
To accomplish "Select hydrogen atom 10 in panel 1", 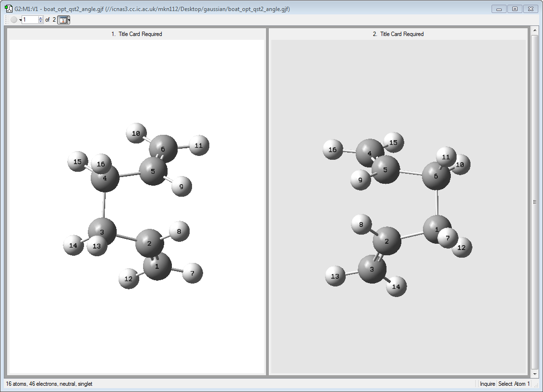I will 136,133.
